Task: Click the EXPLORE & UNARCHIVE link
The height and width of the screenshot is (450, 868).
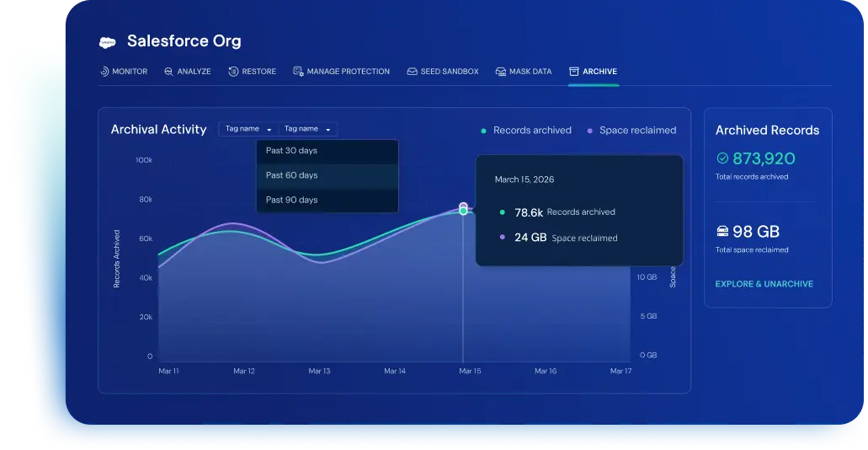Action: 764,284
